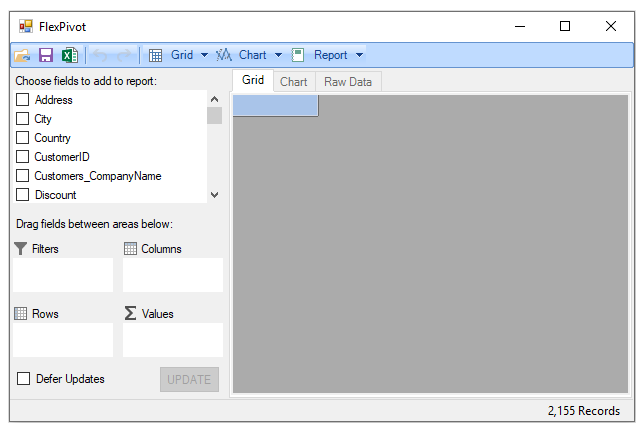Expand the Grid dropdown arrow
643x432 pixels.
click(204, 56)
